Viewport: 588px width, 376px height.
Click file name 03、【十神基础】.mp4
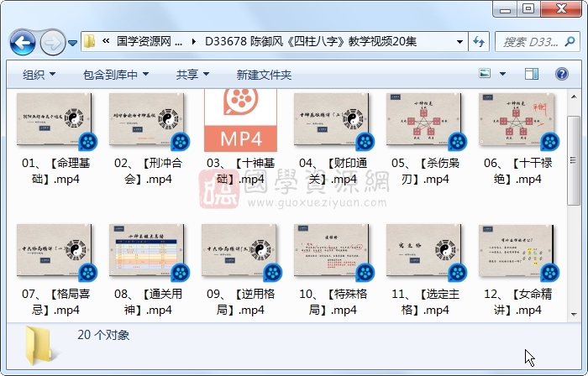click(240, 171)
